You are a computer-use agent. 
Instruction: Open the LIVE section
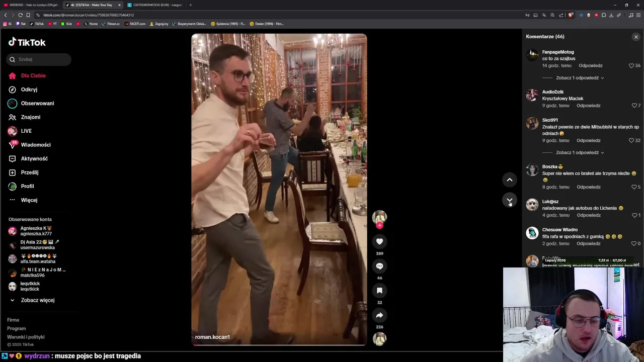tap(26, 131)
